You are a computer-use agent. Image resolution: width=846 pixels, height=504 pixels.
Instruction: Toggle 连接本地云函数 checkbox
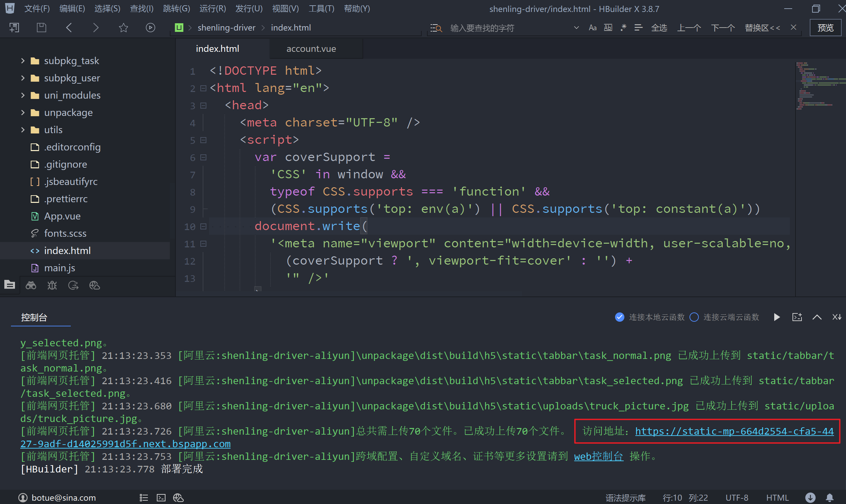619,317
